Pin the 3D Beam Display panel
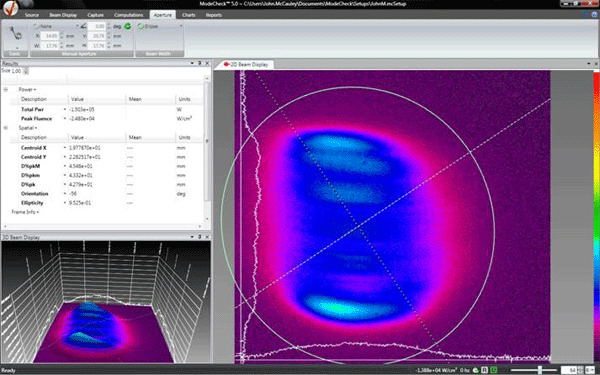Screen dimensions: 600x375 (x=199, y=237)
